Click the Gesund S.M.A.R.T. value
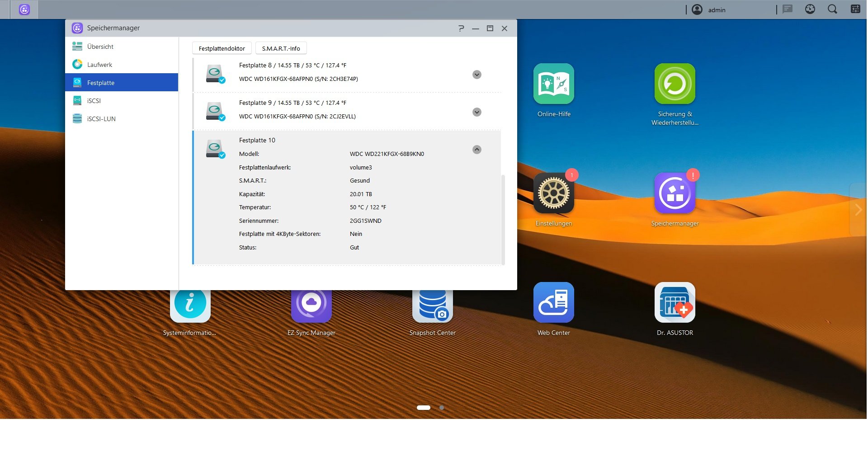868x470 pixels. tap(360, 181)
